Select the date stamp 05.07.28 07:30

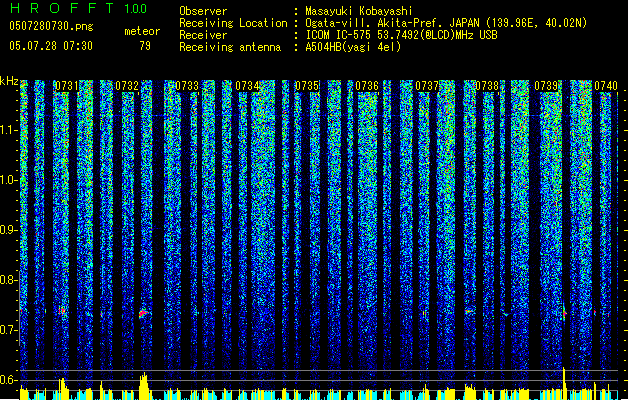(x=51, y=46)
